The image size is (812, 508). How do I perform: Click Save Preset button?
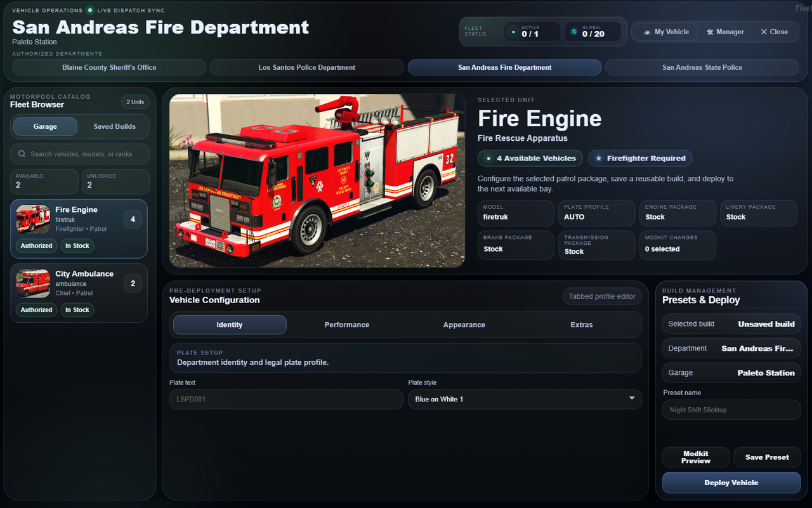[x=767, y=457]
